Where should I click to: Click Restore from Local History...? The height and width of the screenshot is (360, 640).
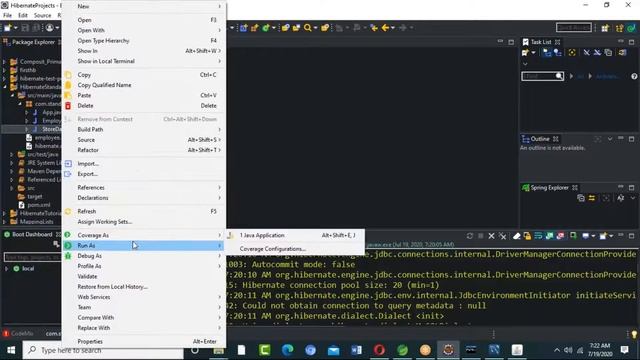click(144, 287)
